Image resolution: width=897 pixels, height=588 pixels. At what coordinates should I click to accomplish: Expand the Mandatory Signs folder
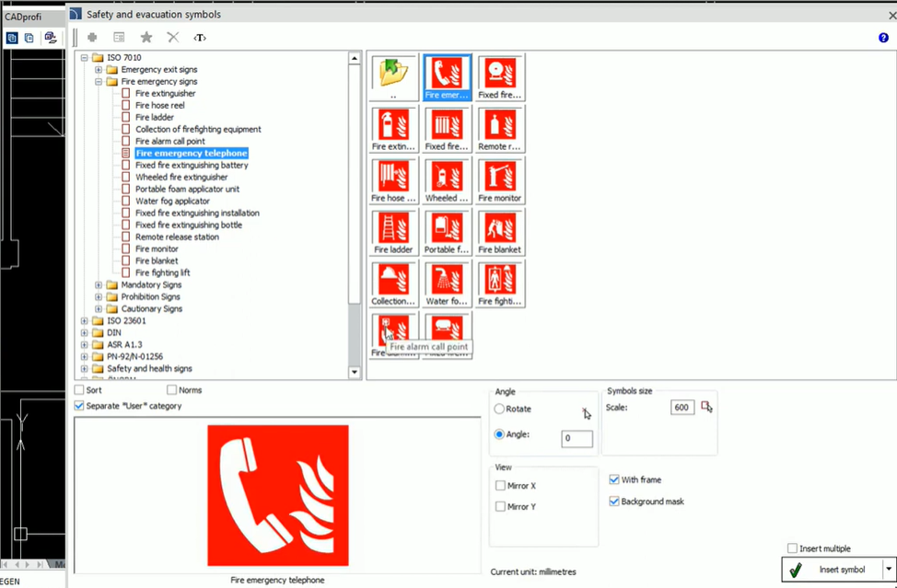(99, 284)
